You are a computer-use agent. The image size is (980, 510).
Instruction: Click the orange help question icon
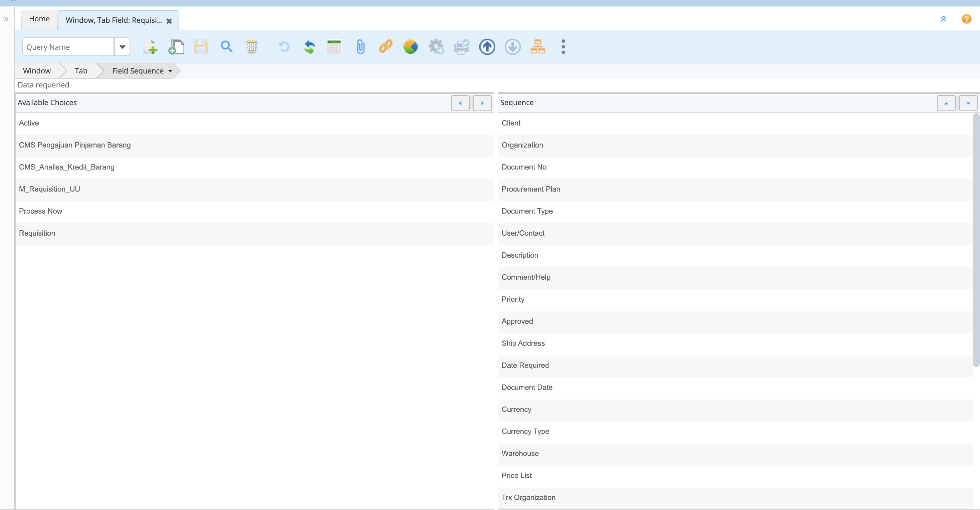[x=966, y=19]
